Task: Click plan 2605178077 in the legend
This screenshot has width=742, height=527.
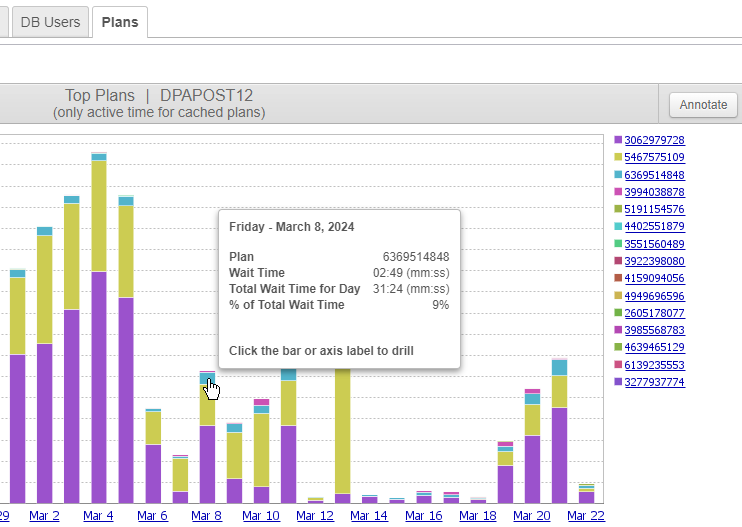Action: (654, 313)
